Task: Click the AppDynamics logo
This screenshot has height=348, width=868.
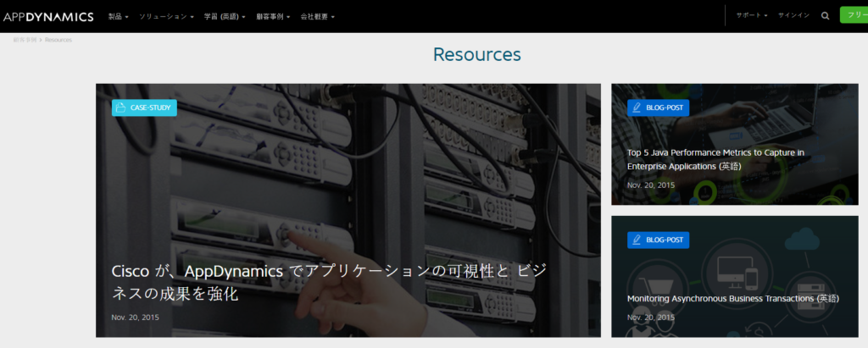Action: point(48,17)
